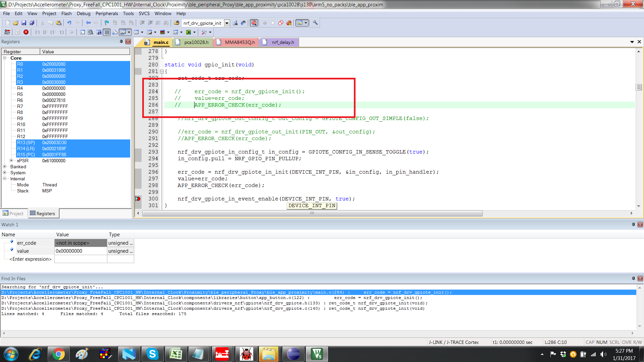Open disassembly window icon
The width and height of the screenshot is (644, 362).
pos(91,32)
